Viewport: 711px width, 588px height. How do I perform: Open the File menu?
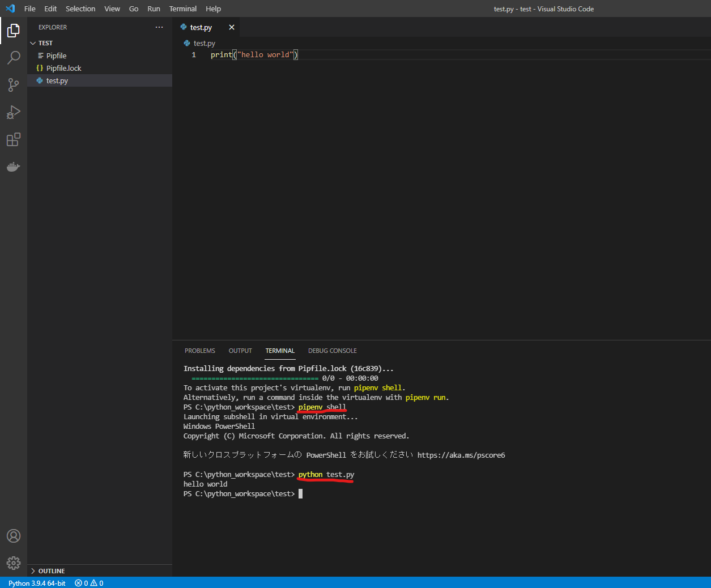pyautogui.click(x=30, y=8)
